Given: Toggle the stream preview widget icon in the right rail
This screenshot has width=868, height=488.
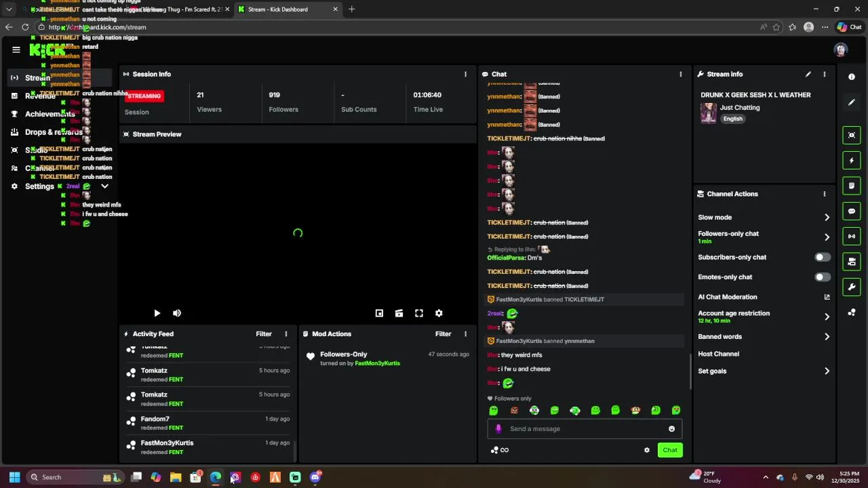Looking at the screenshot, I should tap(852, 135).
